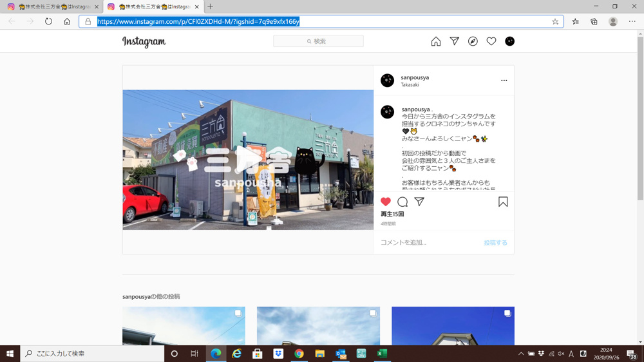The image size is (644, 362).
Task: Open the Takasaki location link
Action: [x=410, y=84]
